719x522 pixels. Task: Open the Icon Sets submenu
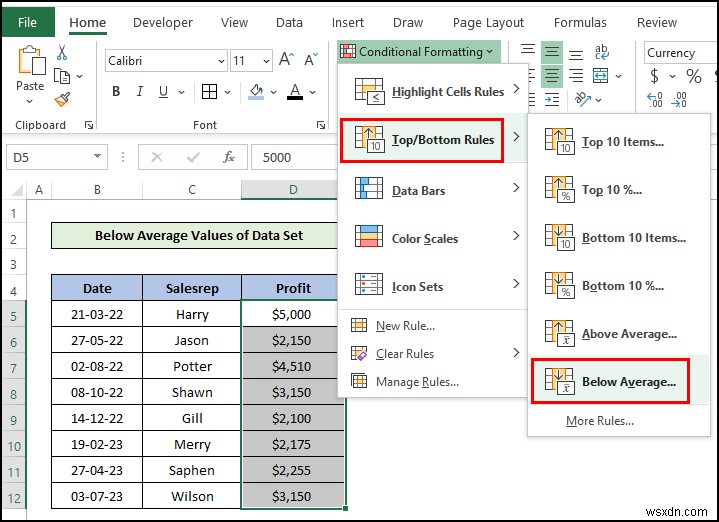tap(433, 286)
